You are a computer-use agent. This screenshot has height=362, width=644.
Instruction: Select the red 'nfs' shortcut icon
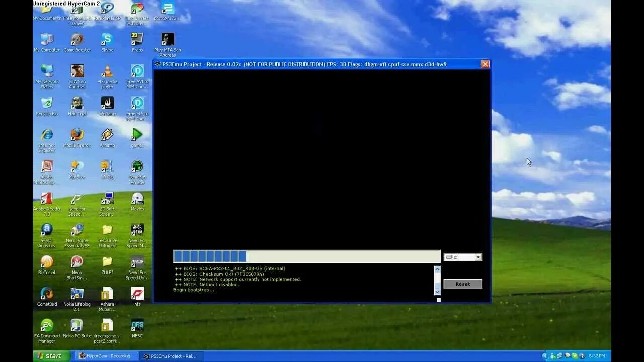pyautogui.click(x=137, y=296)
